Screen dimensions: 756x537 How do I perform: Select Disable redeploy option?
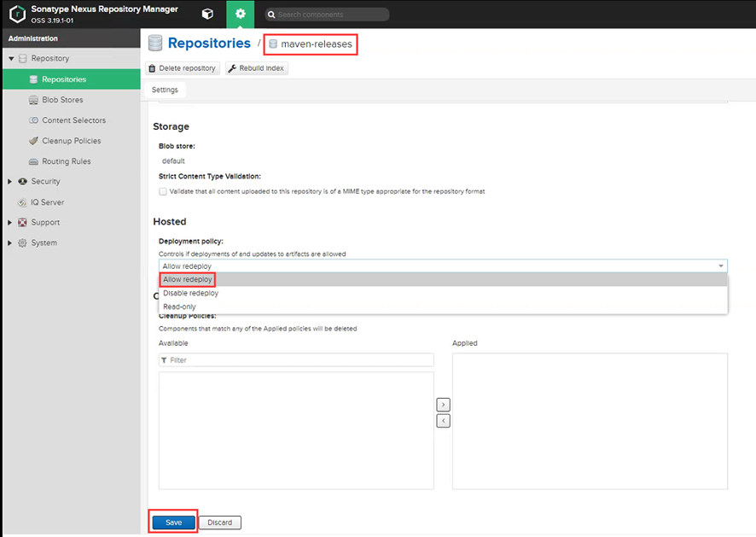443,293
